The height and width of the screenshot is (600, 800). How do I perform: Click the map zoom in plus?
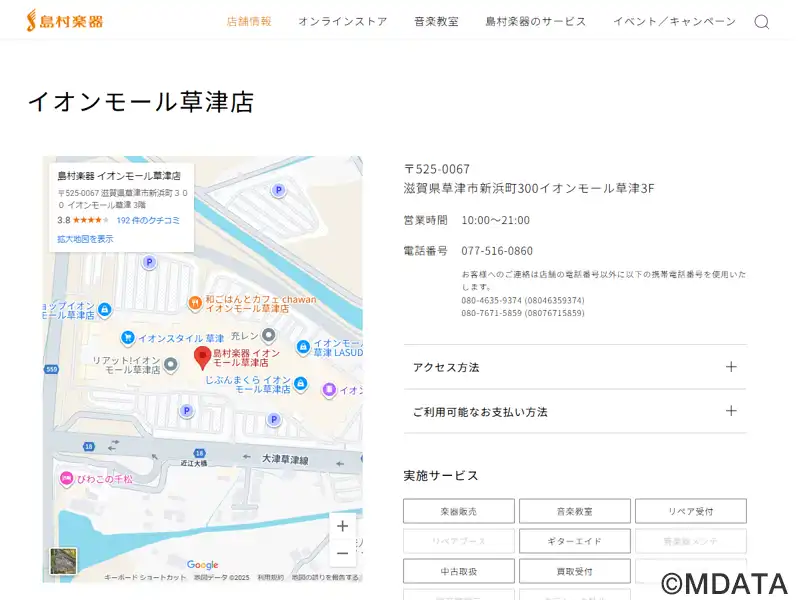click(x=342, y=526)
